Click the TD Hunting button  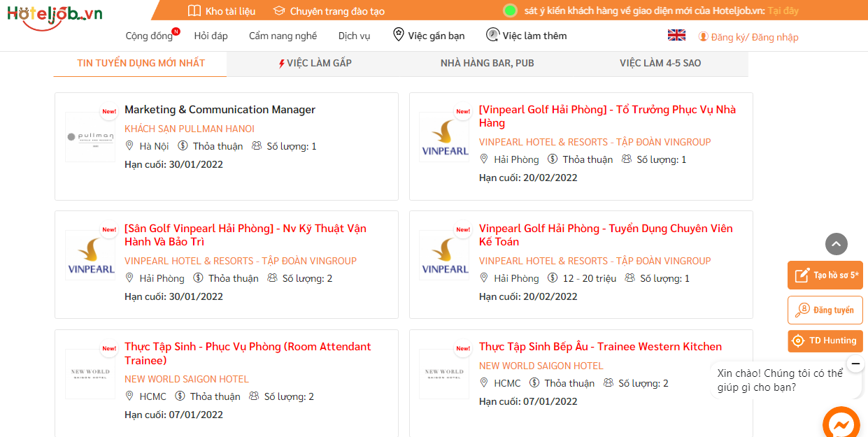coord(825,341)
